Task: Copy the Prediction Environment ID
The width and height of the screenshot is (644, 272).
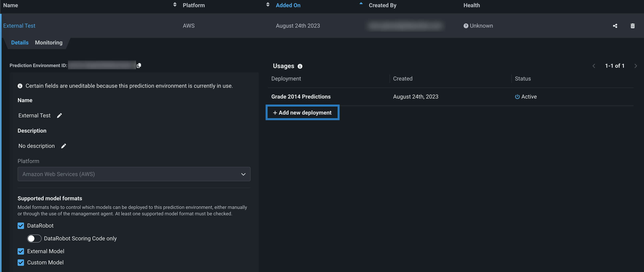Action: (x=139, y=65)
